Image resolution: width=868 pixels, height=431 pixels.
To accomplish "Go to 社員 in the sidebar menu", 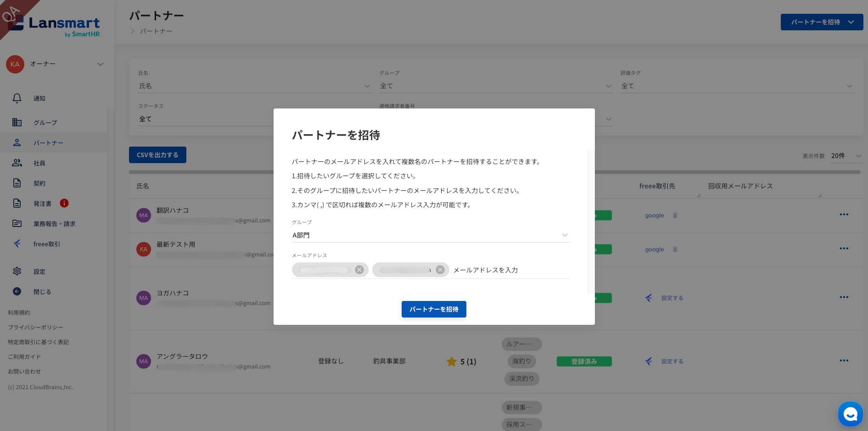I will coord(39,163).
